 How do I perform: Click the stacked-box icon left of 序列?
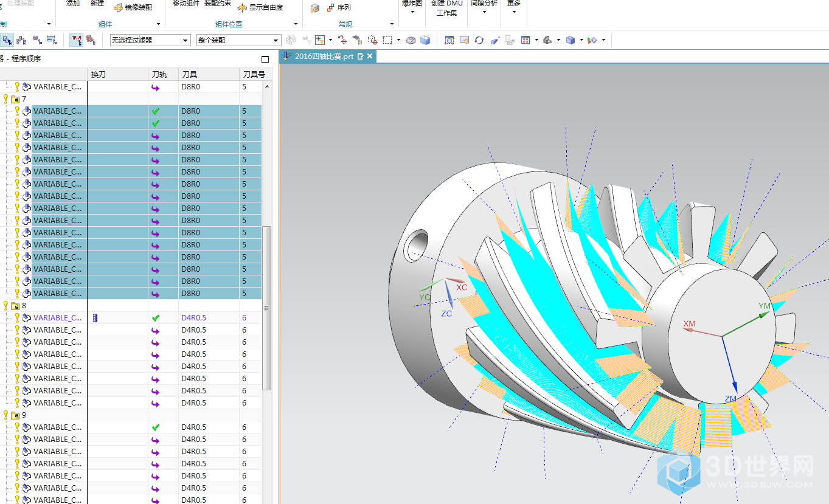tap(314, 8)
